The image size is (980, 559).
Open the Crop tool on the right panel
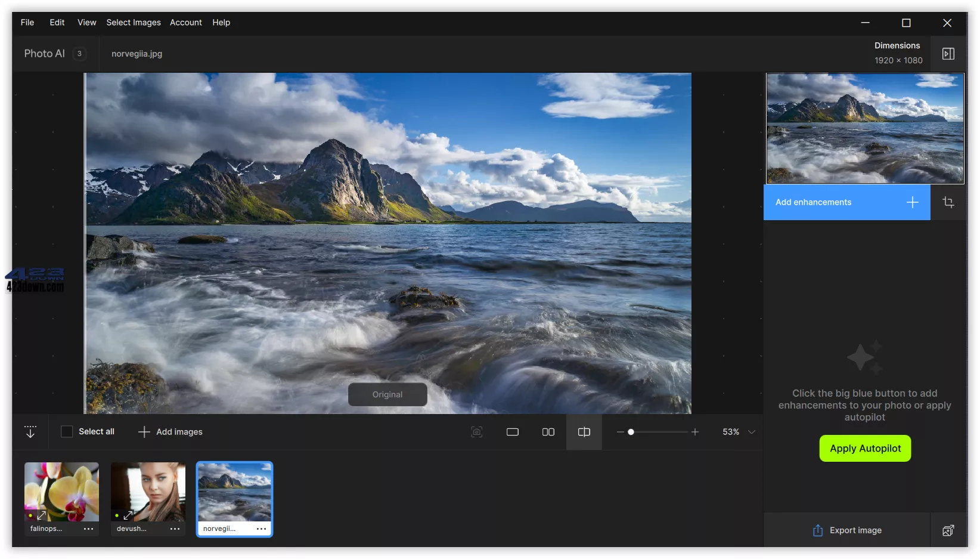pyautogui.click(x=948, y=202)
